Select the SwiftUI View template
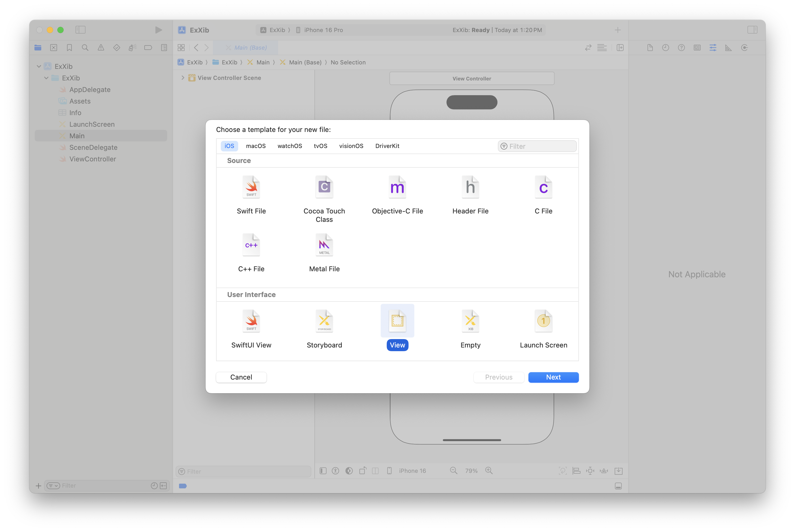 (251, 321)
